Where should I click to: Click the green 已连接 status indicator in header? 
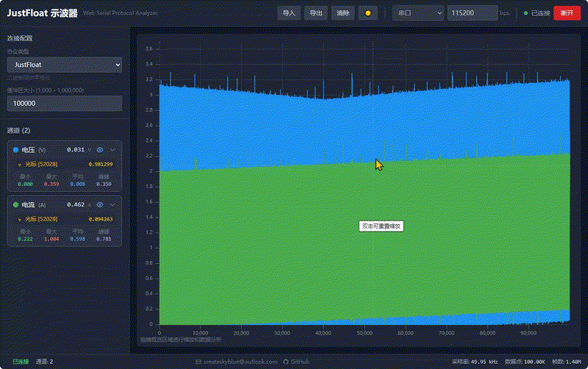coord(526,13)
